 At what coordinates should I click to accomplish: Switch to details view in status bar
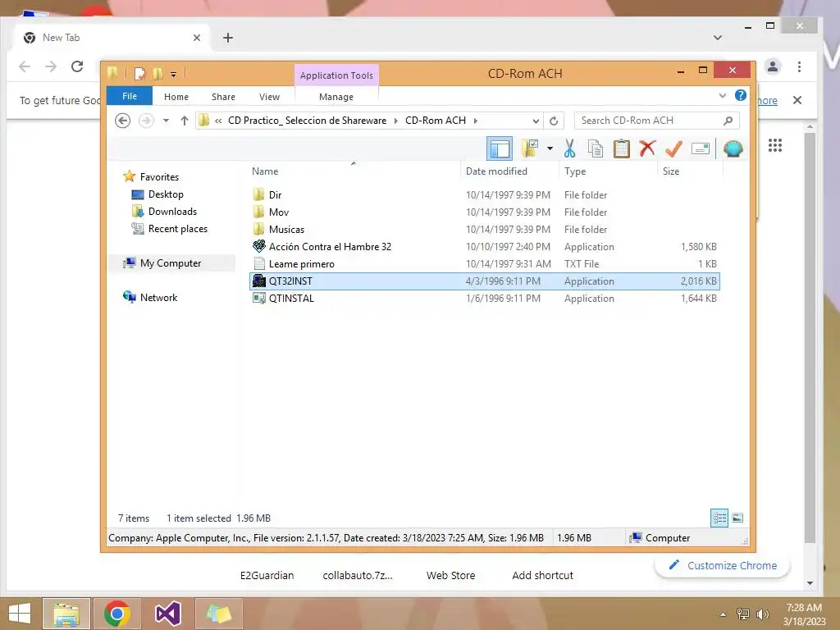(719, 518)
